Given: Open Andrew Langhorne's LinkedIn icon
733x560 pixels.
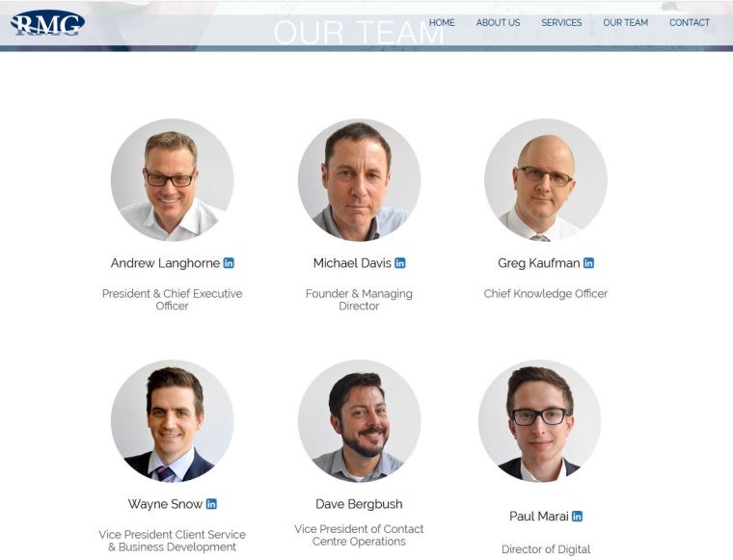Looking at the screenshot, I should (229, 263).
